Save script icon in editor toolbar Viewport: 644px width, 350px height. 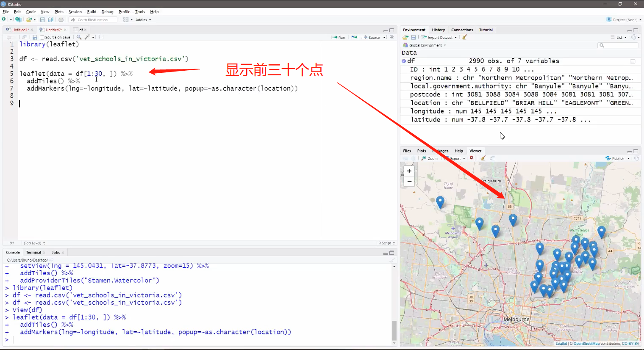coord(35,37)
